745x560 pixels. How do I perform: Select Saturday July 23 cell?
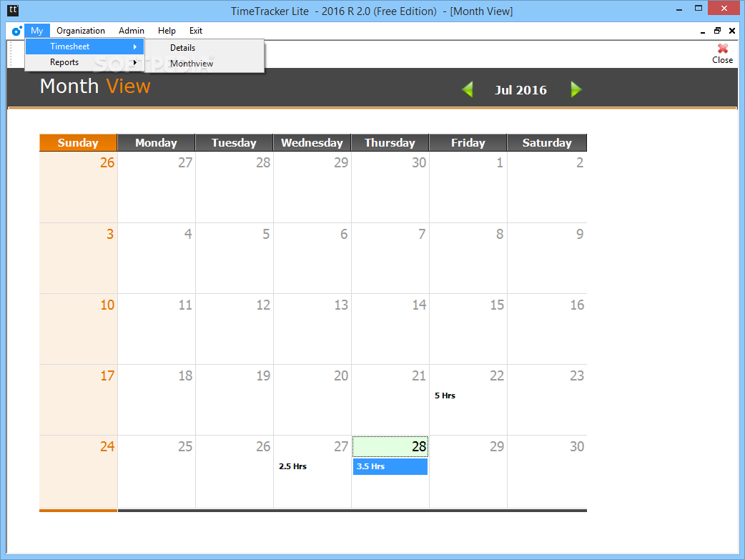coord(547,400)
